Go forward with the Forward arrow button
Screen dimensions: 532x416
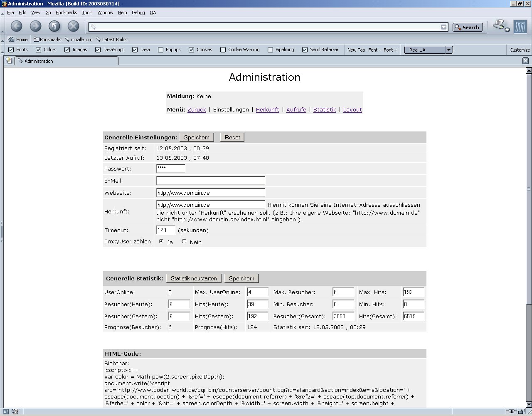[x=35, y=27]
